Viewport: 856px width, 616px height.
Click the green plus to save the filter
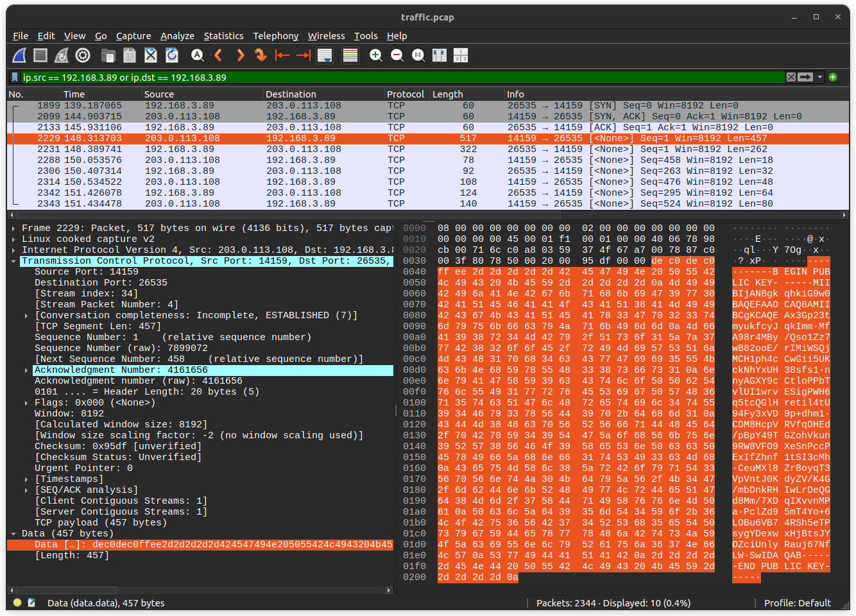(832, 76)
